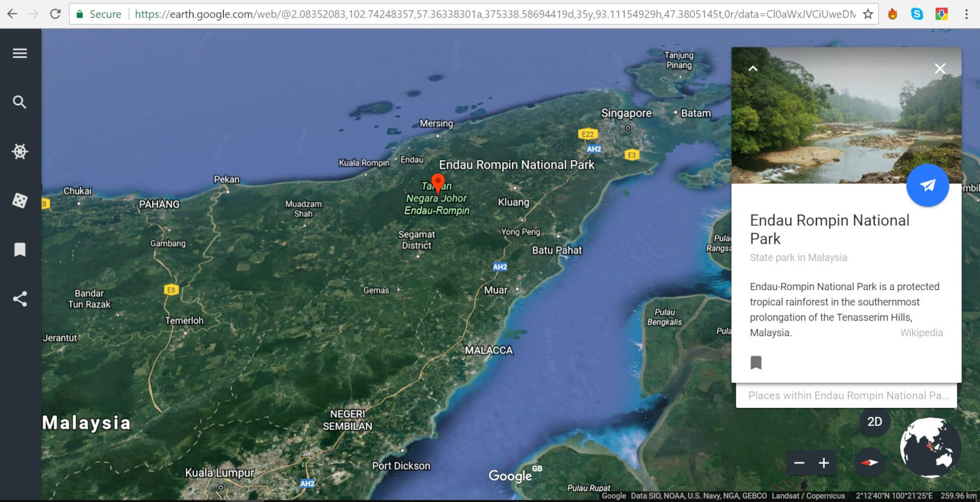Viewport: 980px width, 502px height.
Task: Bookmark page with the star icon
Action: 868,14
